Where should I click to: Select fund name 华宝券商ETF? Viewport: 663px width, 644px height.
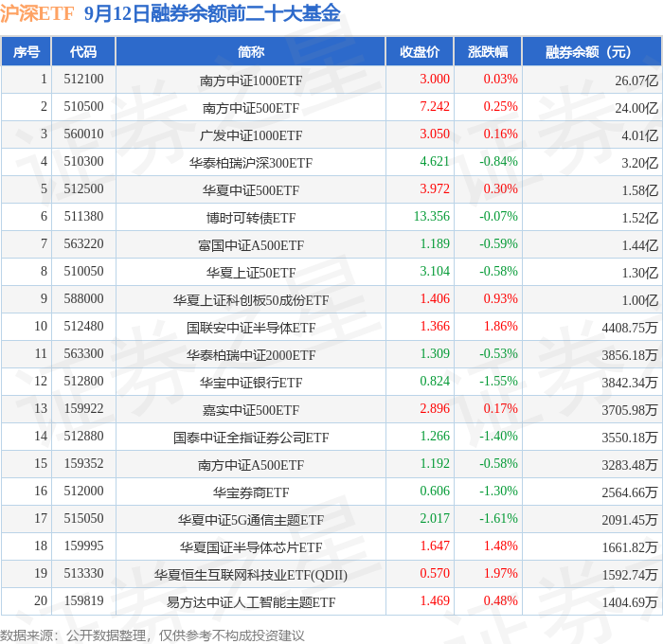(x=251, y=492)
